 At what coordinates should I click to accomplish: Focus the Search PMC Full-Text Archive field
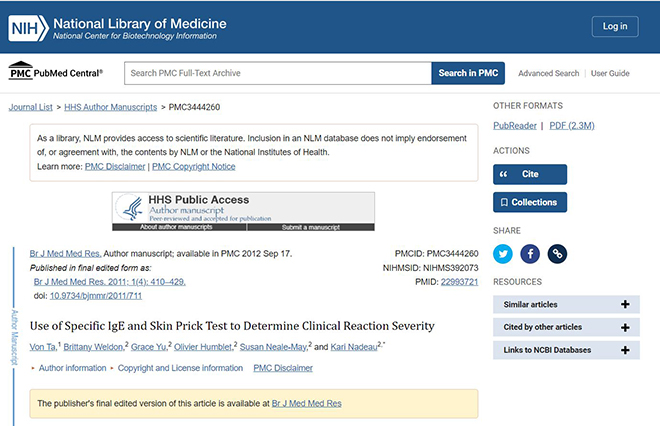click(278, 73)
